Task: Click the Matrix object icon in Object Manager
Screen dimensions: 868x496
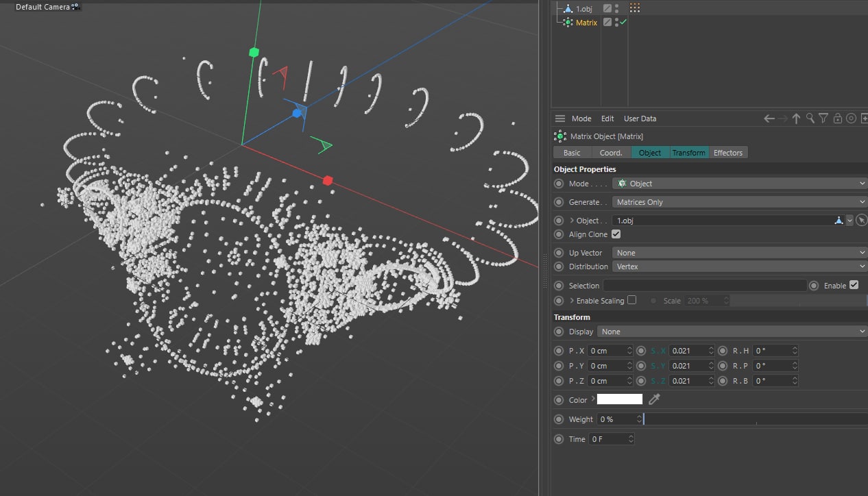Action: click(x=567, y=23)
